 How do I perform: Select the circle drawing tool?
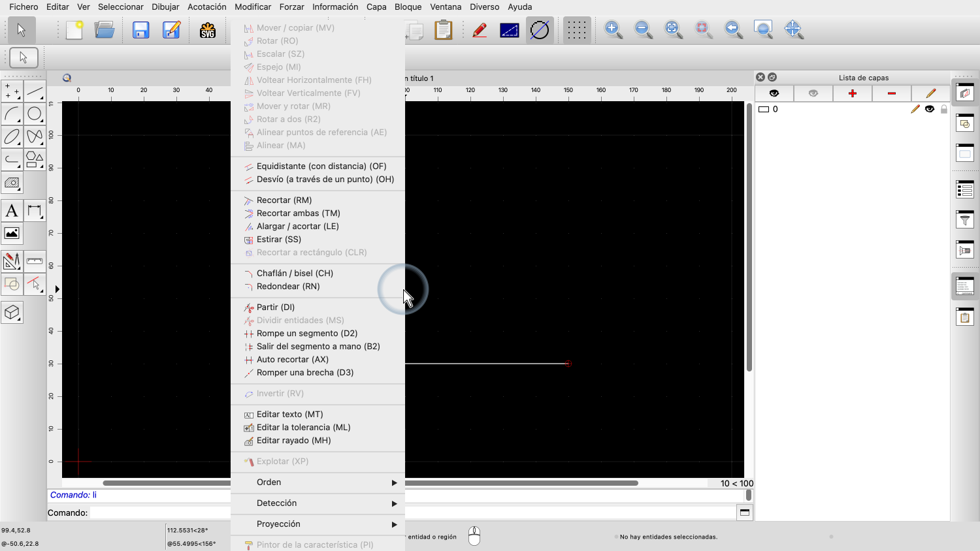tap(35, 114)
